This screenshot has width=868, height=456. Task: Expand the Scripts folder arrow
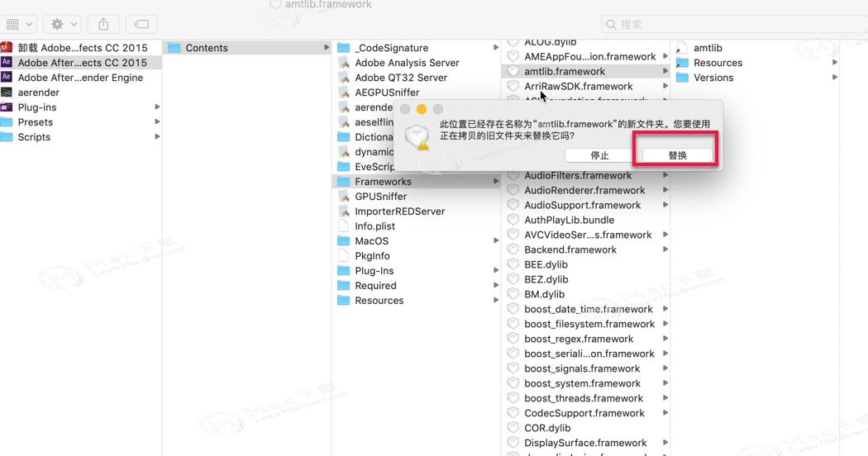(157, 136)
